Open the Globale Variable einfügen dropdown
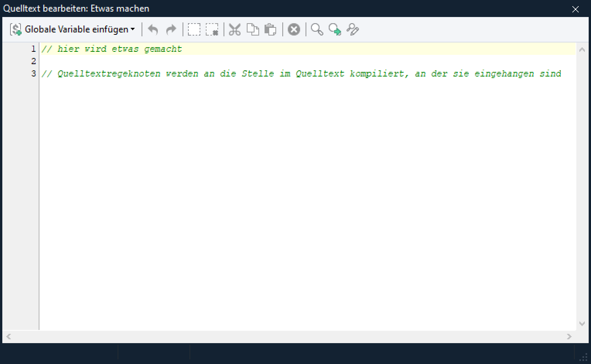Image resolution: width=591 pixels, height=364 pixels. (133, 29)
